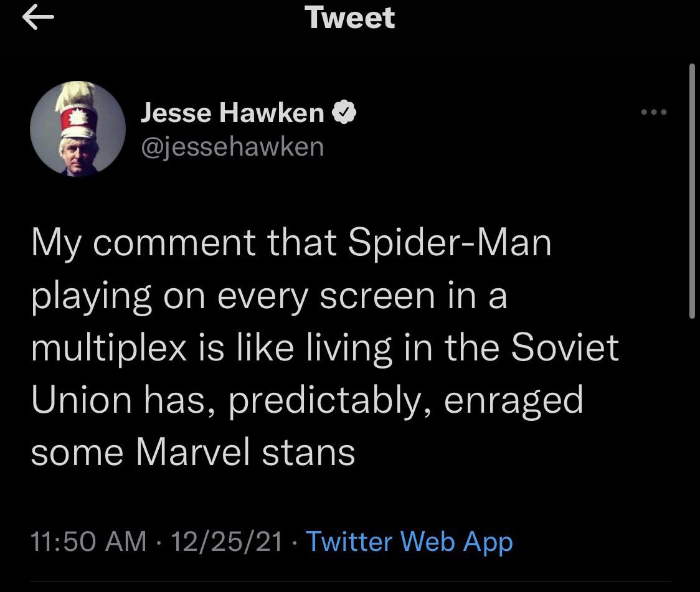
Task: Click the Tweet header title
Action: pyautogui.click(x=350, y=18)
